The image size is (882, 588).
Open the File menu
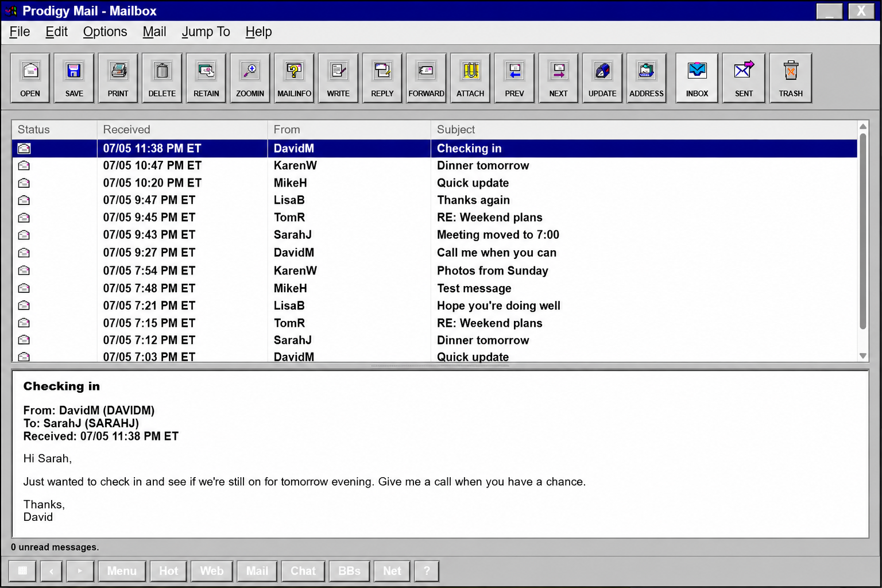pyautogui.click(x=20, y=32)
